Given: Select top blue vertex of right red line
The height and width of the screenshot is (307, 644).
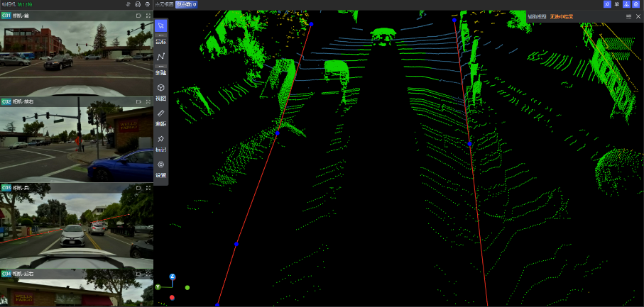Looking at the screenshot, I should pyautogui.click(x=454, y=20).
